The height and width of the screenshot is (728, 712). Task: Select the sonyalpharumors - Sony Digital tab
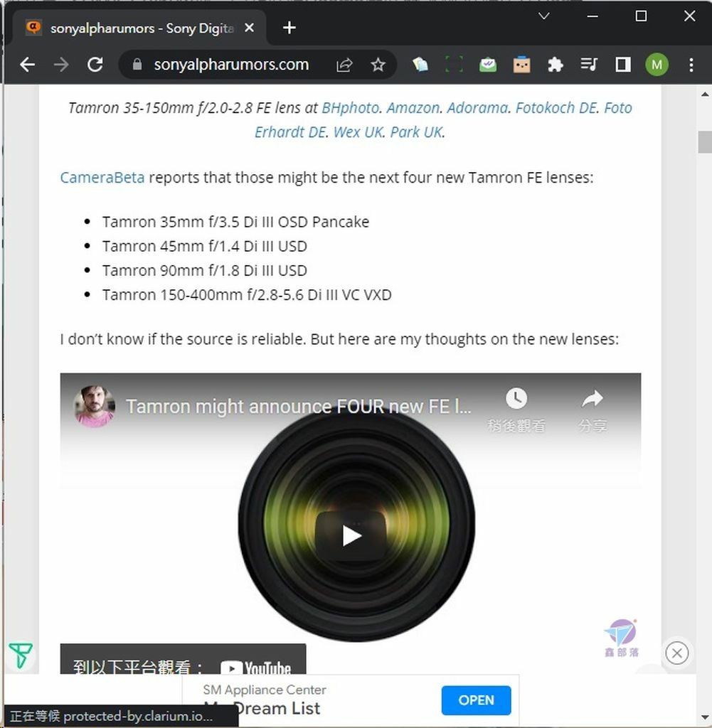click(139, 28)
